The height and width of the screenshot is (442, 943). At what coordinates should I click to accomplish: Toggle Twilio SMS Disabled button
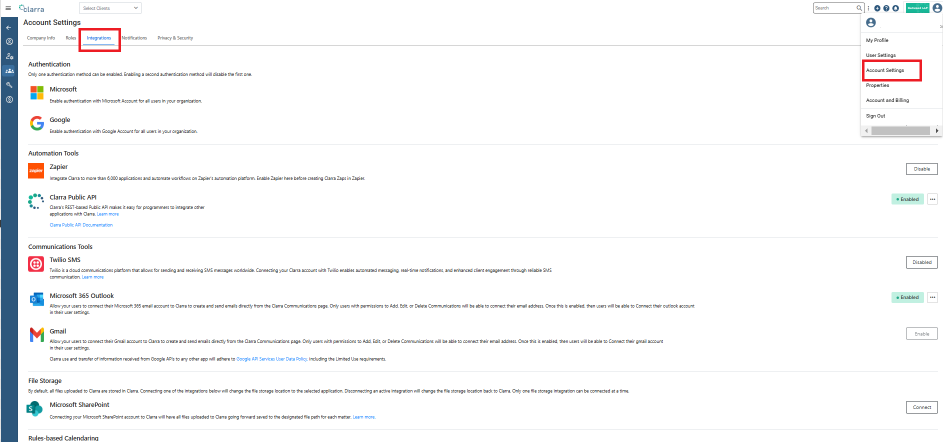[x=921, y=262]
